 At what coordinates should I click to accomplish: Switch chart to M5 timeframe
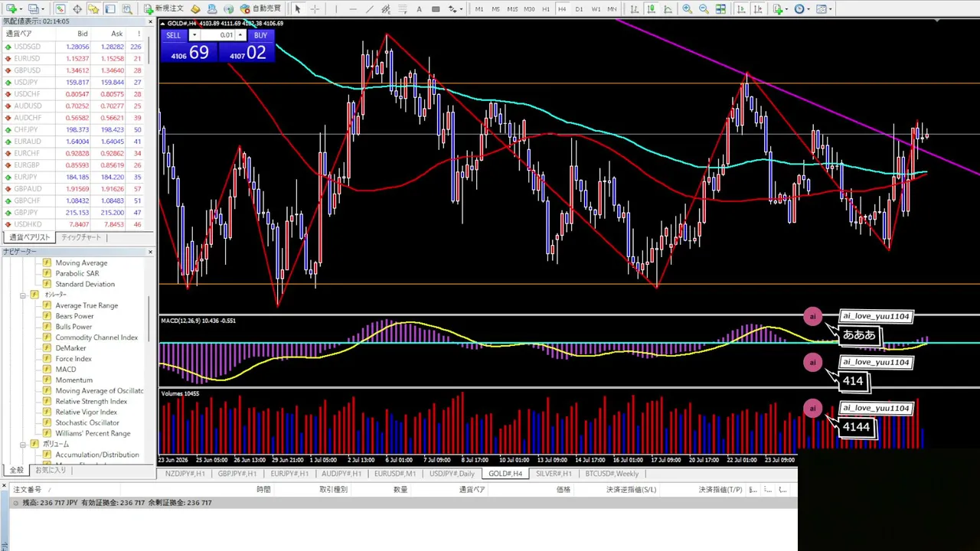(496, 9)
